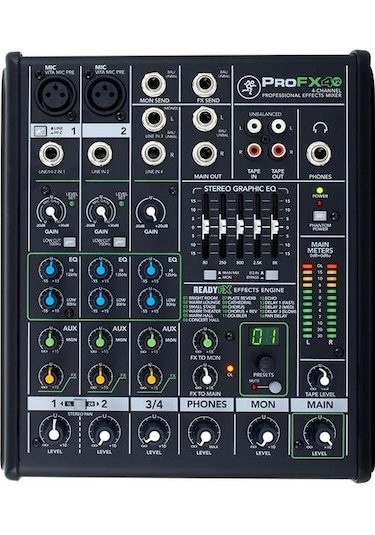Click the PHONES output jack
375x535 pixels.
click(x=319, y=154)
